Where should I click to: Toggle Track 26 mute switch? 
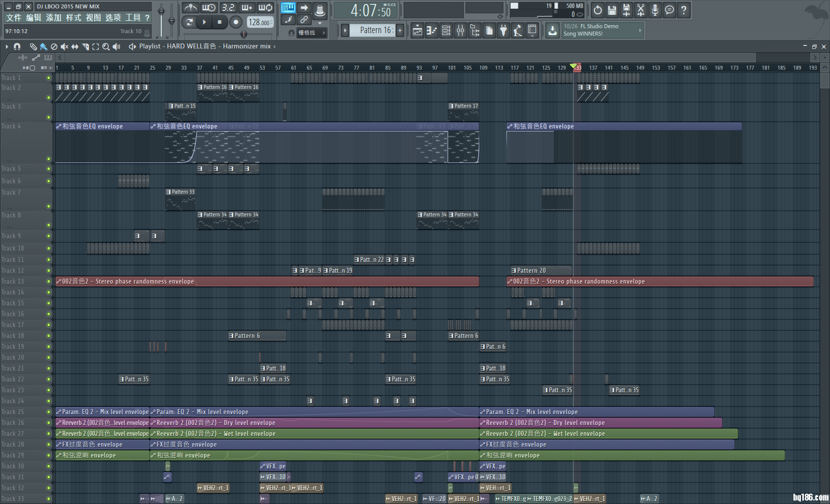(x=48, y=422)
